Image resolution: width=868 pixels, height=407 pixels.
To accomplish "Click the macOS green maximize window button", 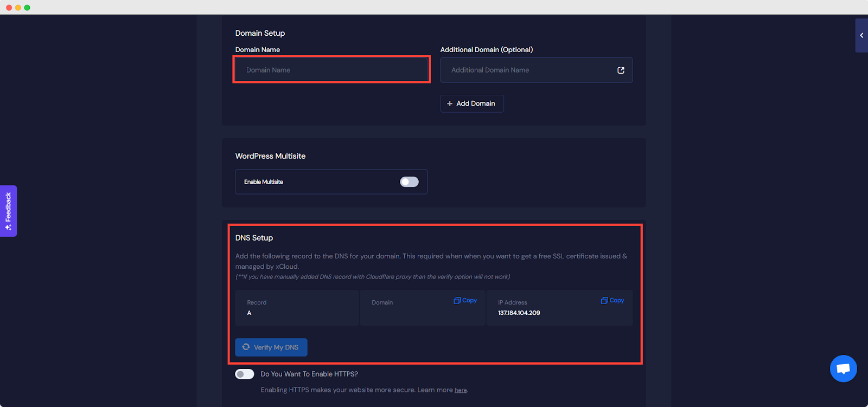I will coord(27,8).
